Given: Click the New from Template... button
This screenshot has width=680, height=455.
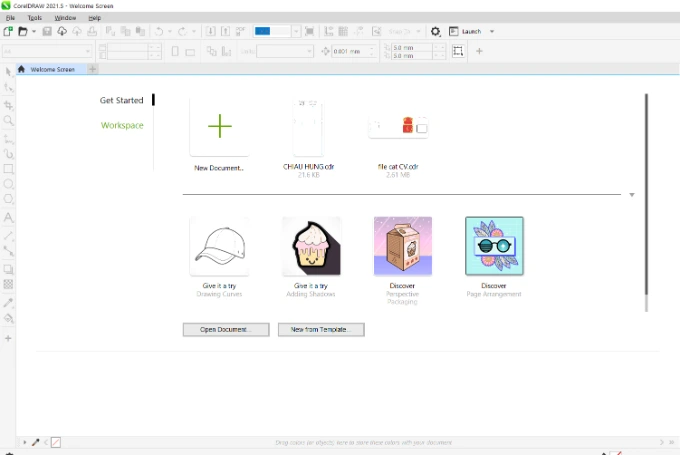Looking at the screenshot, I should (x=321, y=330).
